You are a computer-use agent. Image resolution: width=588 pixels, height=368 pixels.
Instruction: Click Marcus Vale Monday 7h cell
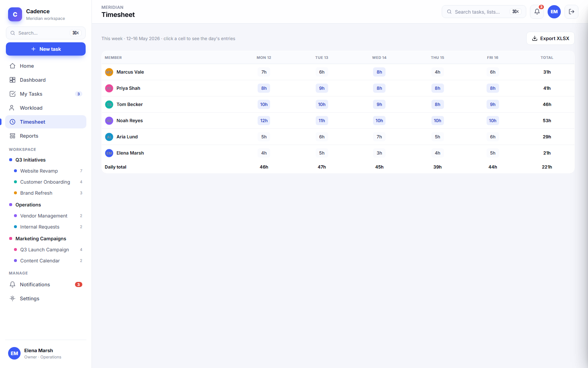264,72
